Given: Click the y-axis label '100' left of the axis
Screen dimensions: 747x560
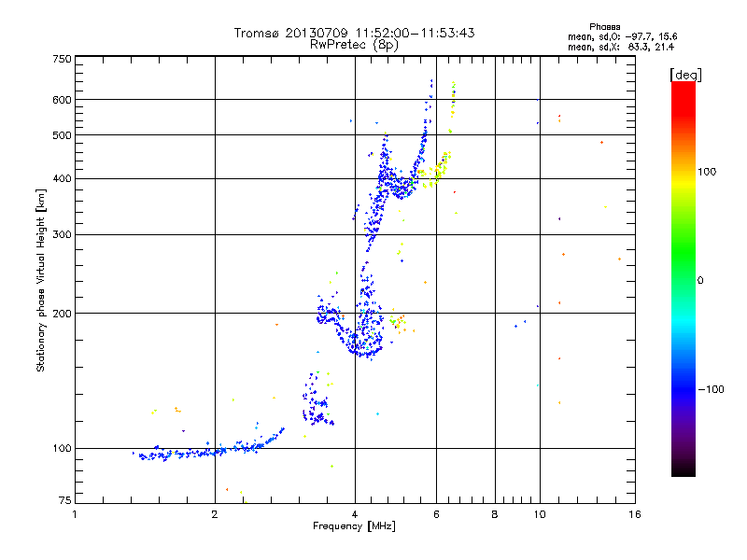Looking at the screenshot, I should coord(62,449).
